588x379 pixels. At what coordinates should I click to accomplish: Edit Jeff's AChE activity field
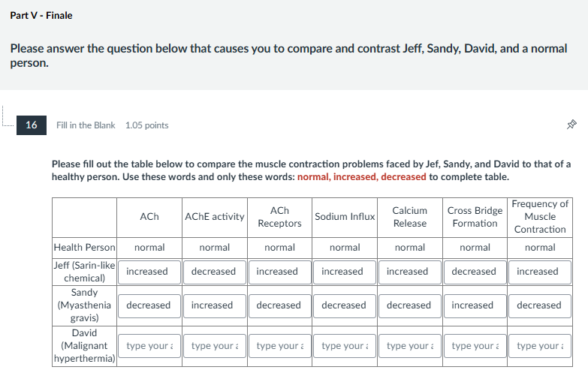(x=214, y=272)
